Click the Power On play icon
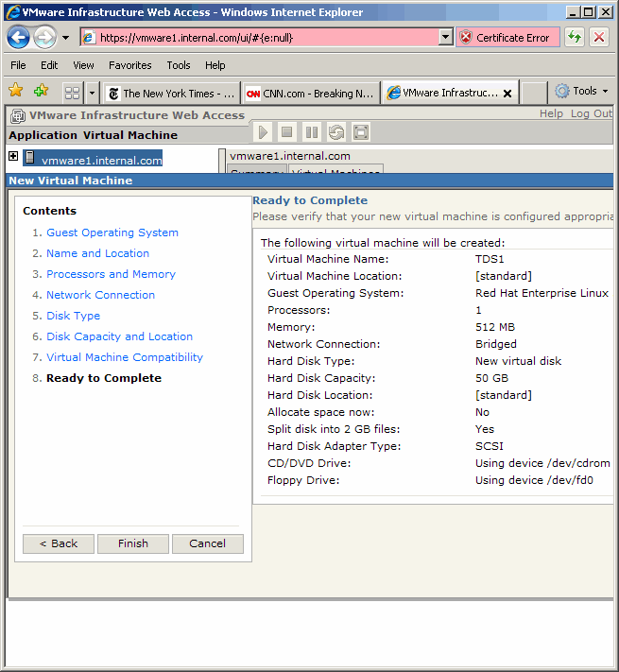The image size is (619, 672). [x=263, y=132]
